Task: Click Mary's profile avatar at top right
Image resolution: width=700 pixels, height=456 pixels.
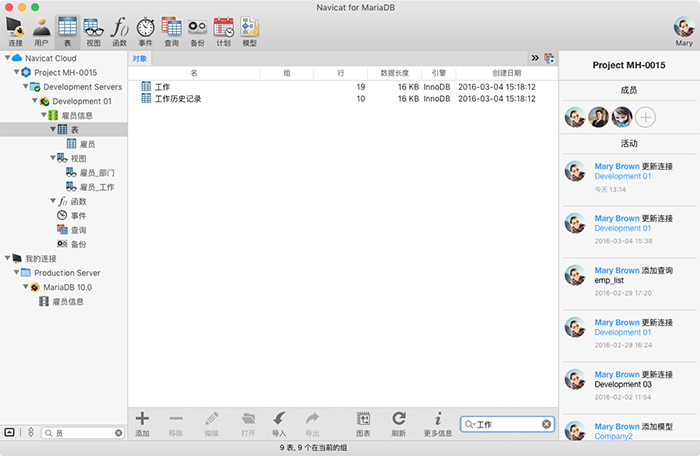Action: click(684, 28)
